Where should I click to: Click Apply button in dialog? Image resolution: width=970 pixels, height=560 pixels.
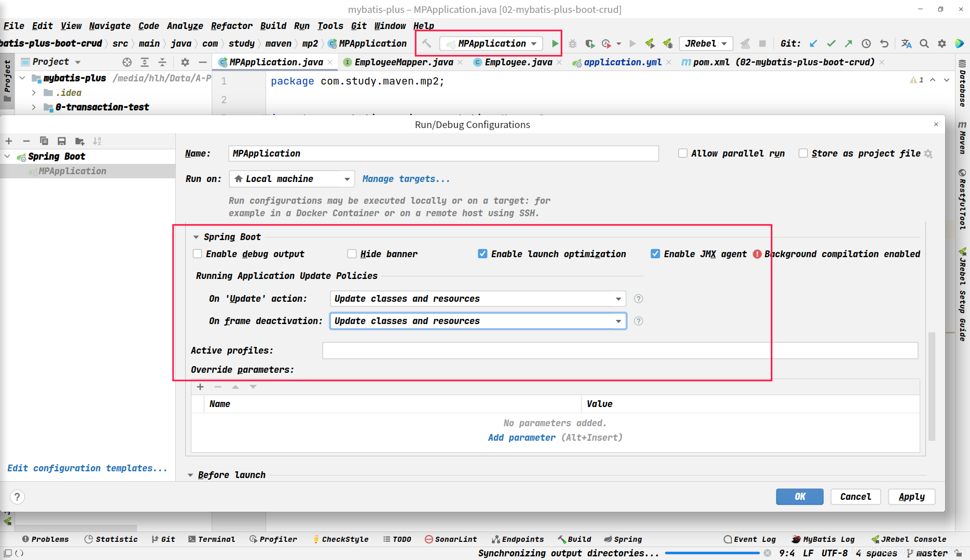tap(911, 497)
